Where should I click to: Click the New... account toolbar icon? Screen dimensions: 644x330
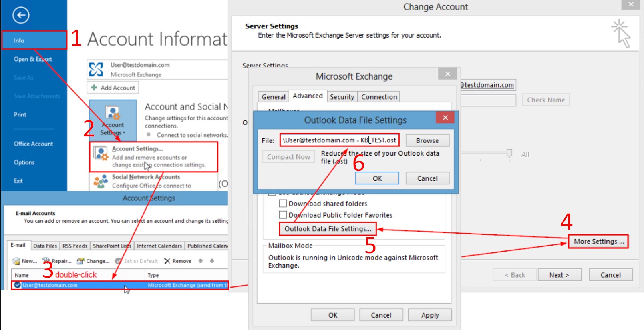16,261
